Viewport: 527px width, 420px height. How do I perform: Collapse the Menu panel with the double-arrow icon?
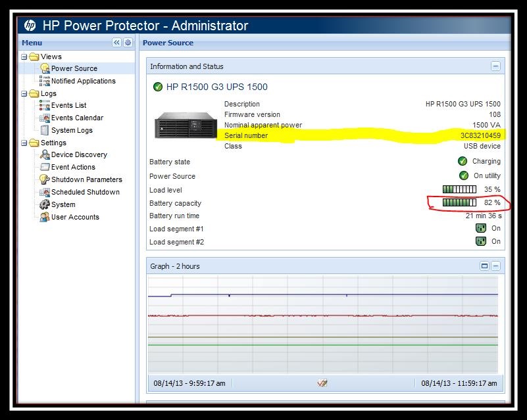pos(116,43)
